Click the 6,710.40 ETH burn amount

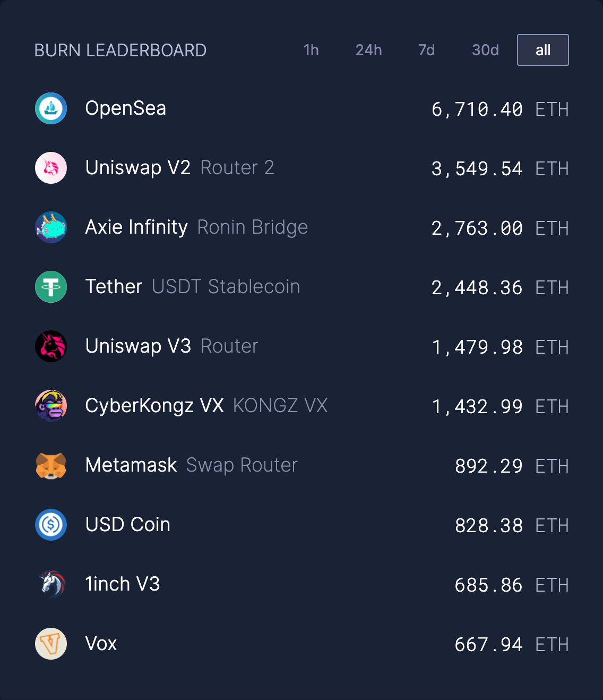pos(500,109)
